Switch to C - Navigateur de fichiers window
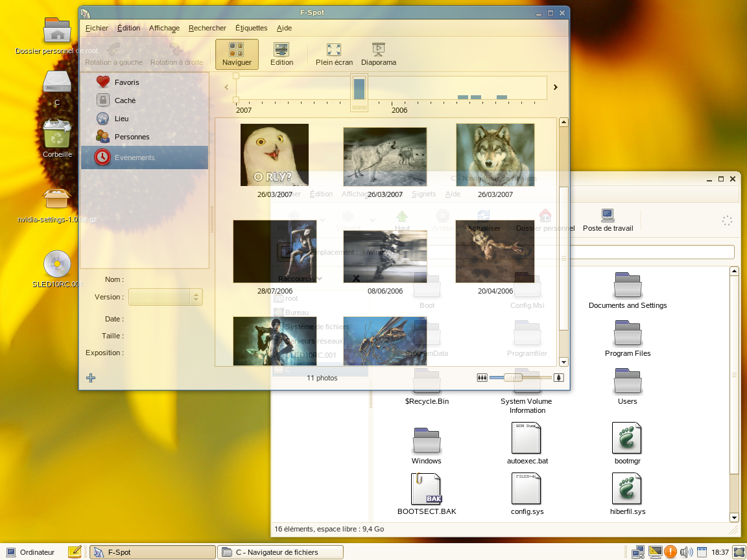 279,552
